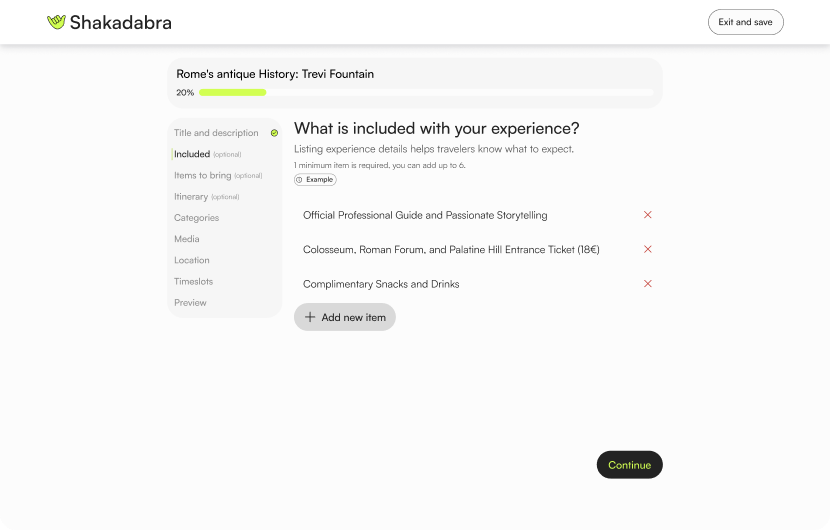Click the plus icon to add item

(x=310, y=317)
